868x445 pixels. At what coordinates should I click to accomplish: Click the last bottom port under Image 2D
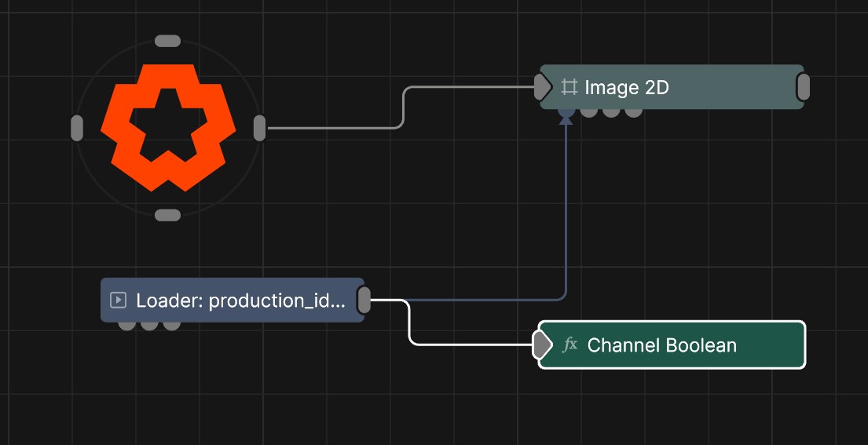click(x=633, y=112)
